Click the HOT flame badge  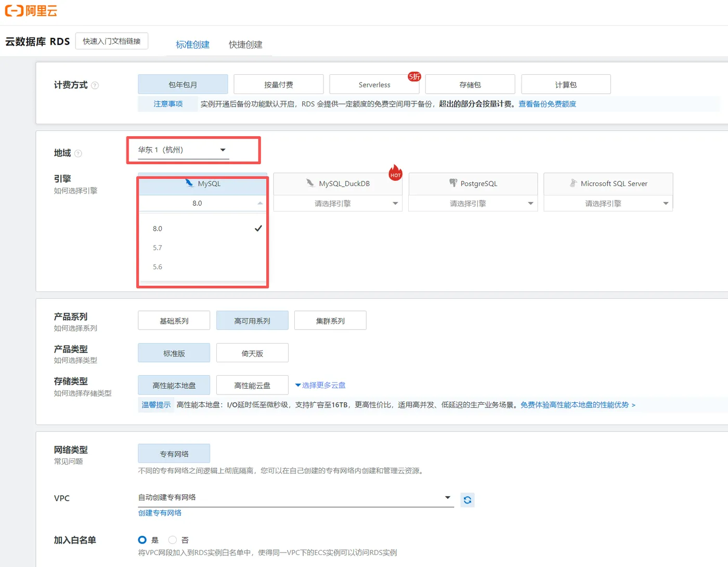pos(396,173)
